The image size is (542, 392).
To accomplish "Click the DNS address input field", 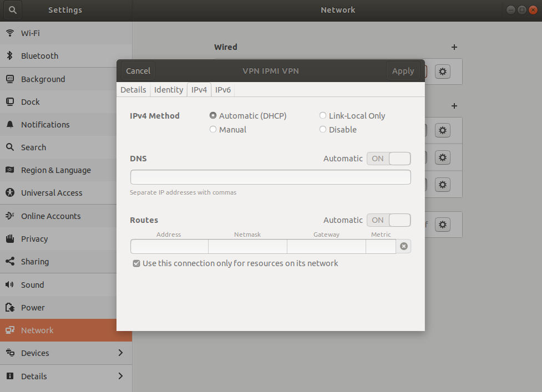I will [270, 177].
